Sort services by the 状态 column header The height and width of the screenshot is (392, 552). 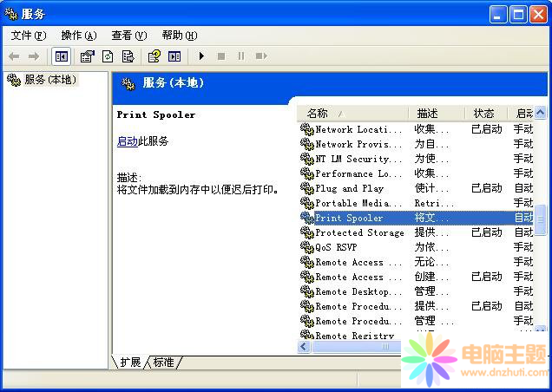click(483, 114)
